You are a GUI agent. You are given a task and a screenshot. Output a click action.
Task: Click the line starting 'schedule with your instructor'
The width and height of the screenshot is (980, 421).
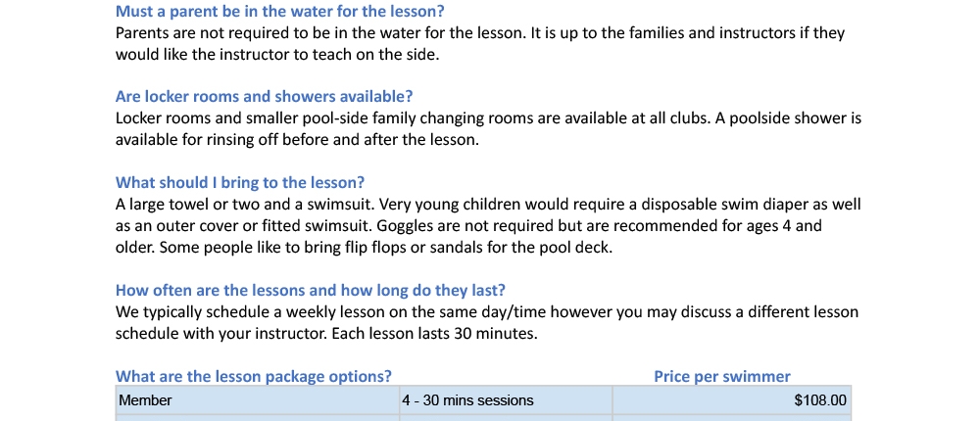click(x=327, y=334)
